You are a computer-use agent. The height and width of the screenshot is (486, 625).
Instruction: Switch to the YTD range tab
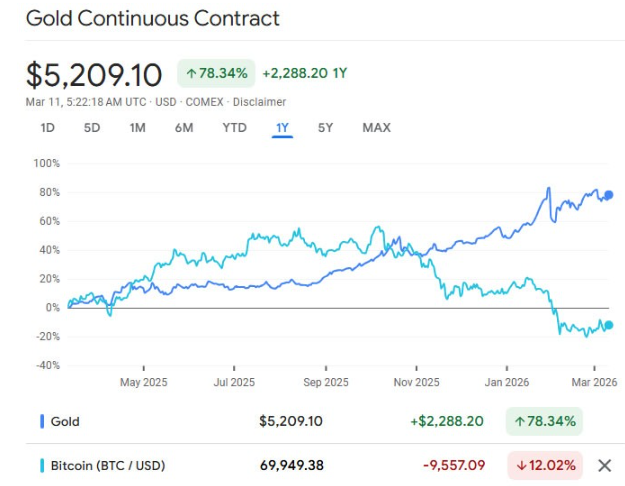(x=234, y=127)
